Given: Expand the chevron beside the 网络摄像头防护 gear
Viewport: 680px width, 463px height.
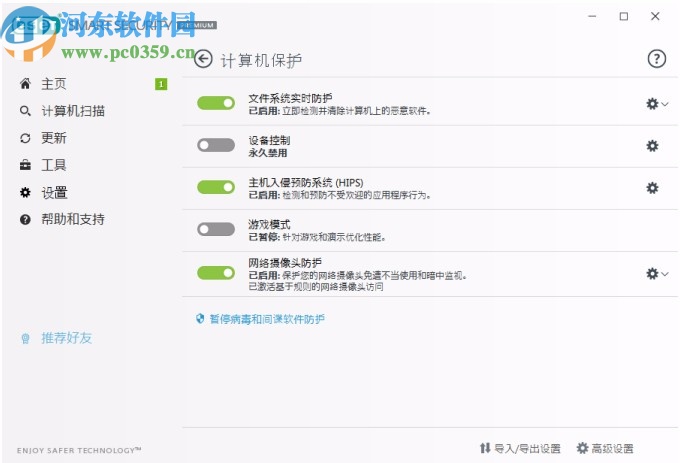Looking at the screenshot, I should pyautogui.click(x=664, y=274).
